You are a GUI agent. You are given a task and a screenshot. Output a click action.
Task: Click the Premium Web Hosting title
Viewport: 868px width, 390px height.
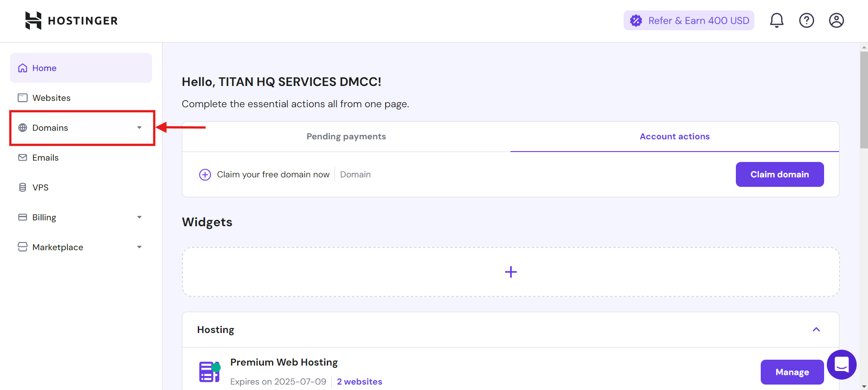(x=284, y=362)
